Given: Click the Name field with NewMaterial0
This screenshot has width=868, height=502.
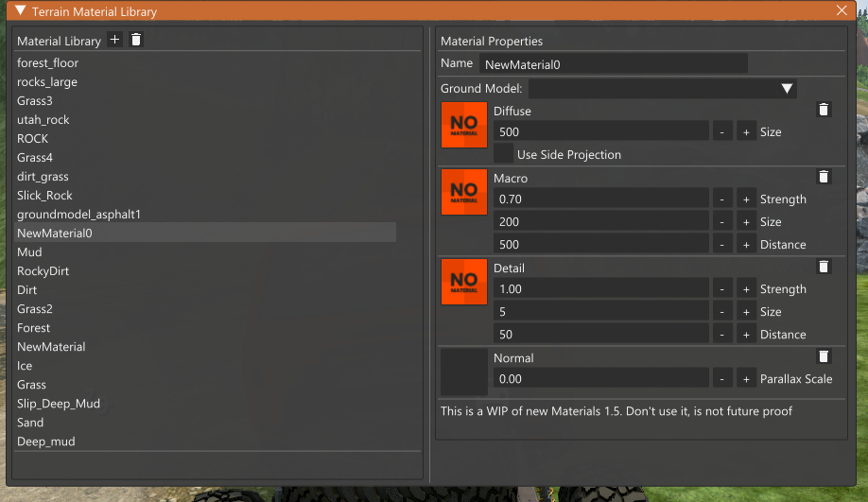Looking at the screenshot, I should coord(614,63).
